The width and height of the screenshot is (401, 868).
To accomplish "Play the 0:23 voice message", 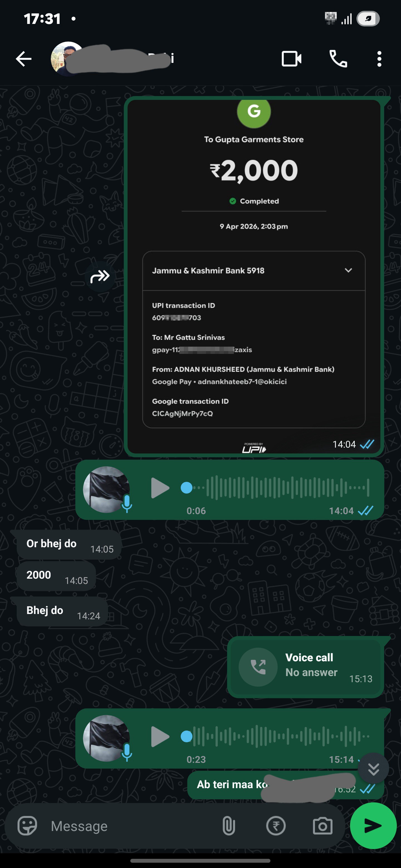I will point(160,736).
